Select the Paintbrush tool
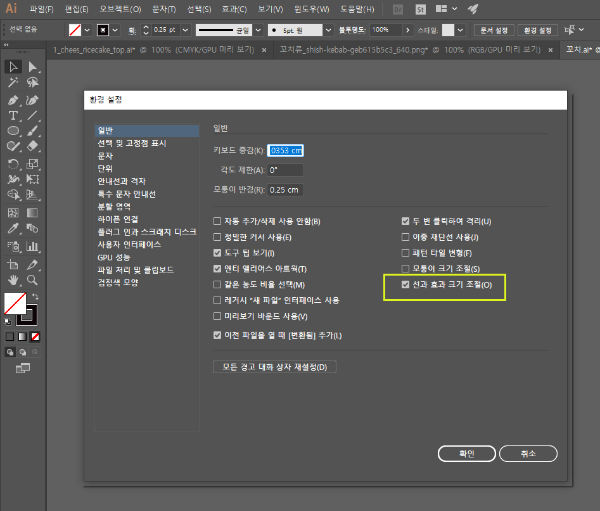Viewport: 600px width, 511px height. click(33, 131)
